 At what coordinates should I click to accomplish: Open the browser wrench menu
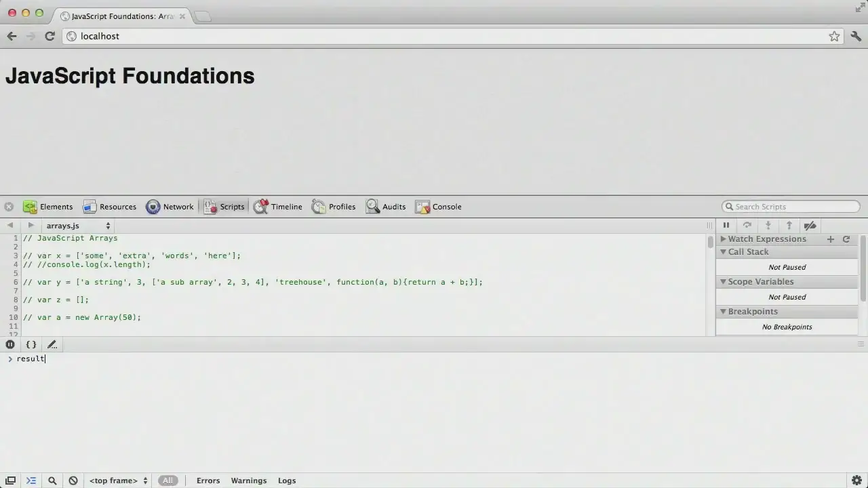pos(856,36)
